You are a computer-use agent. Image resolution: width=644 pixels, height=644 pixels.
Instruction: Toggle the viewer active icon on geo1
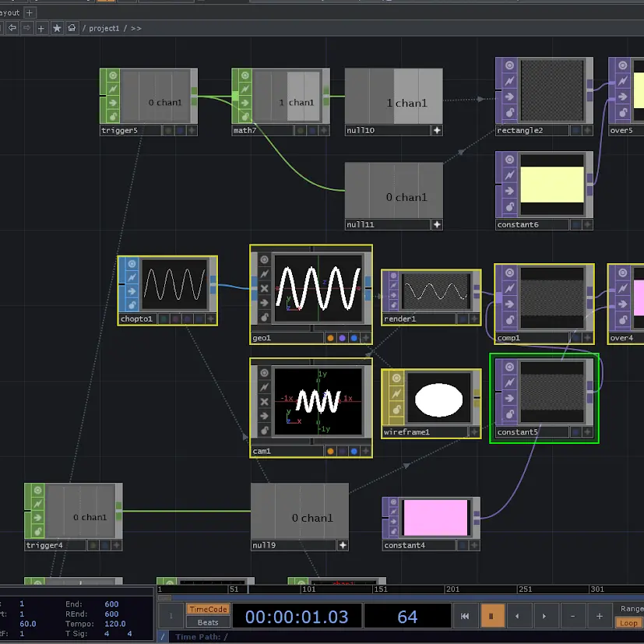(x=264, y=259)
